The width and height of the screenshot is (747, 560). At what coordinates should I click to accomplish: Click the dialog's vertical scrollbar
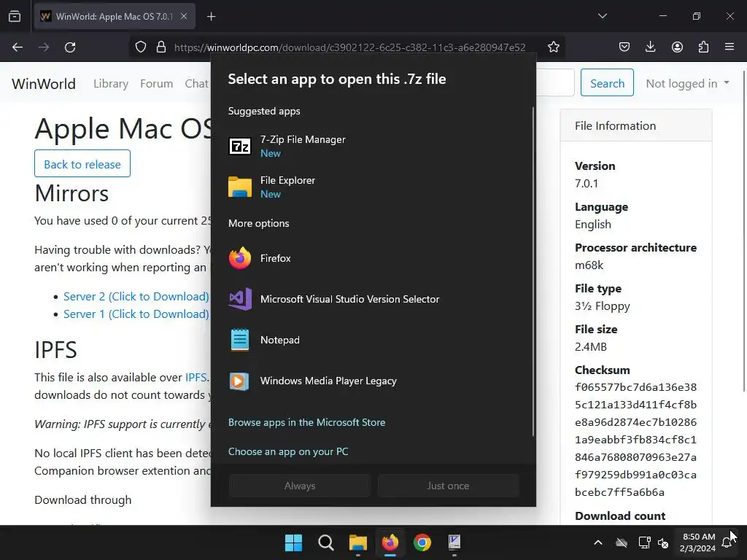[x=533, y=271]
